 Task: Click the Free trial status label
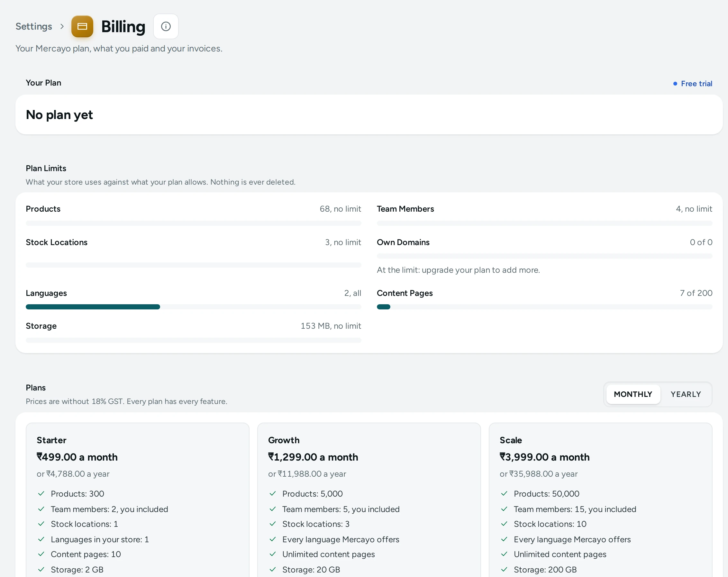click(696, 83)
